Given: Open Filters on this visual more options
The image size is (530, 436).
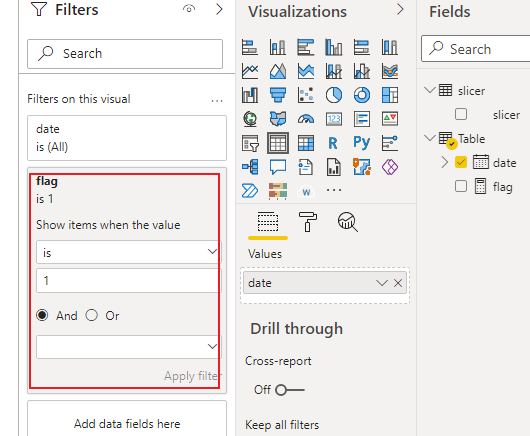Looking at the screenshot, I should [x=217, y=100].
